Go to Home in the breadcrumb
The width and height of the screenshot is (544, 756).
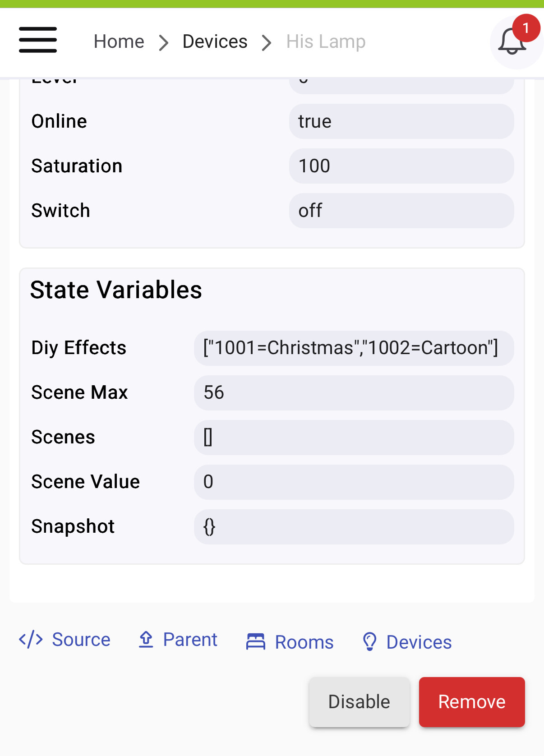[x=119, y=41]
